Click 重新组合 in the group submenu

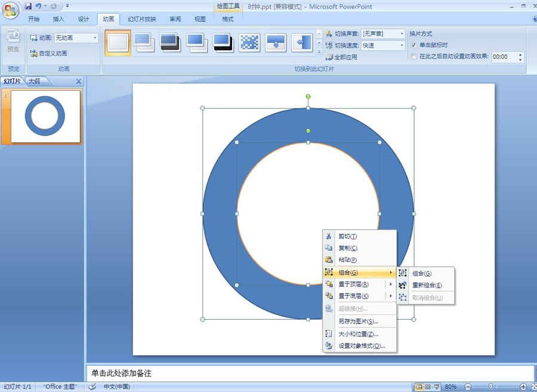(425, 285)
